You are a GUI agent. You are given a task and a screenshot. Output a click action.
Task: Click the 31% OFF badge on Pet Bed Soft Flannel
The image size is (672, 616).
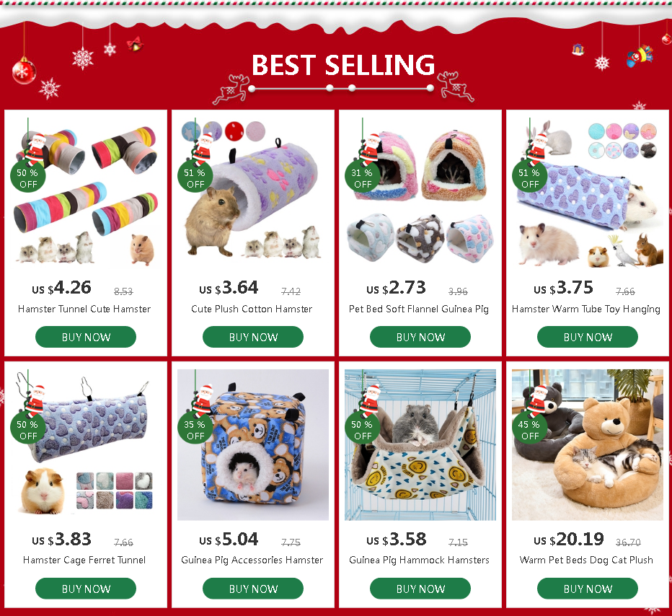click(362, 178)
